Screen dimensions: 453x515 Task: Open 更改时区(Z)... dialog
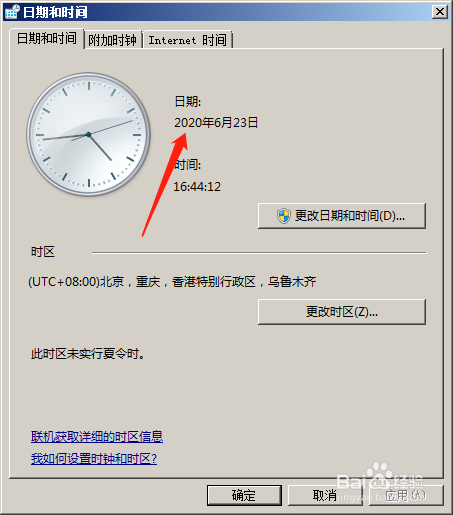342,312
